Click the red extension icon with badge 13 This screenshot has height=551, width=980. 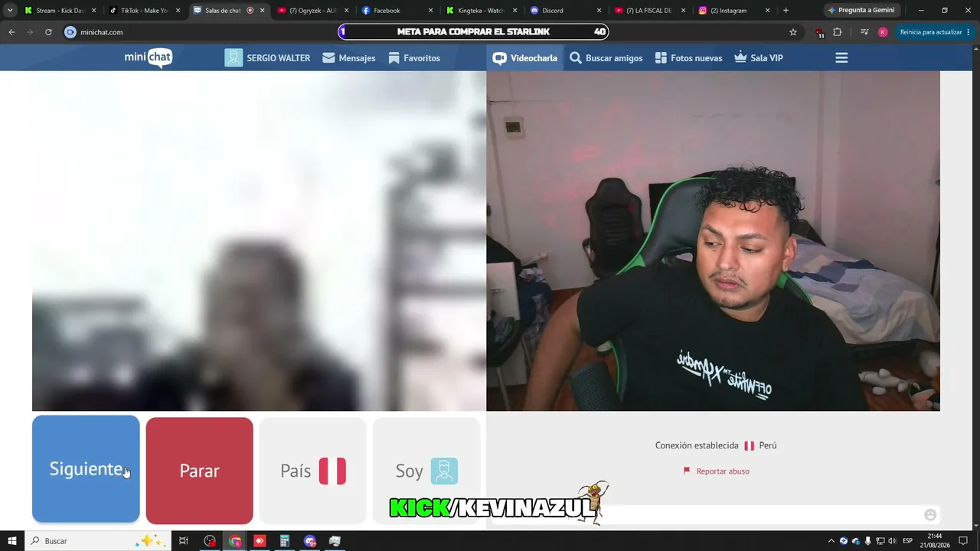pyautogui.click(x=820, y=33)
